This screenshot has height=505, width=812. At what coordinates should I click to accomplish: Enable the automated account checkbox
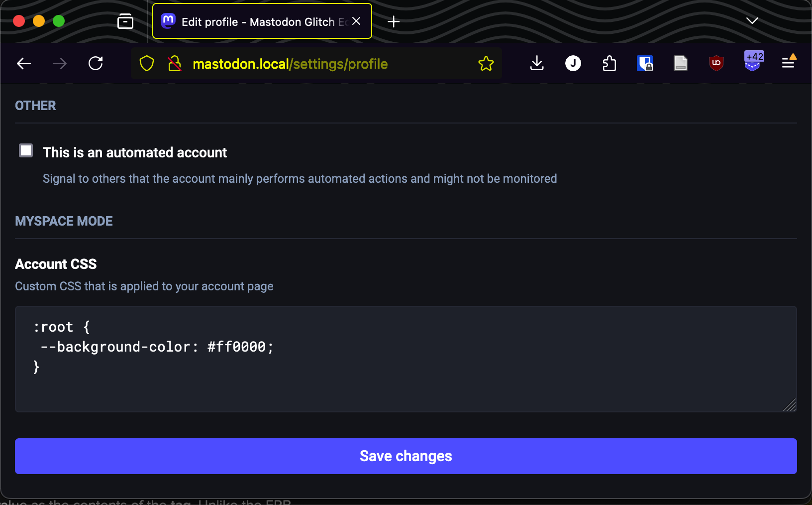point(26,150)
